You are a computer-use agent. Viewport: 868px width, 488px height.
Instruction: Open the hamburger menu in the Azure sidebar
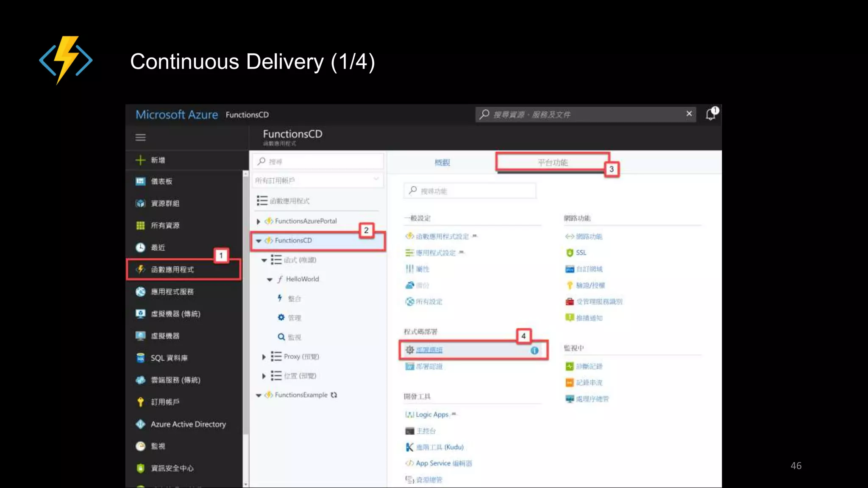click(x=140, y=137)
